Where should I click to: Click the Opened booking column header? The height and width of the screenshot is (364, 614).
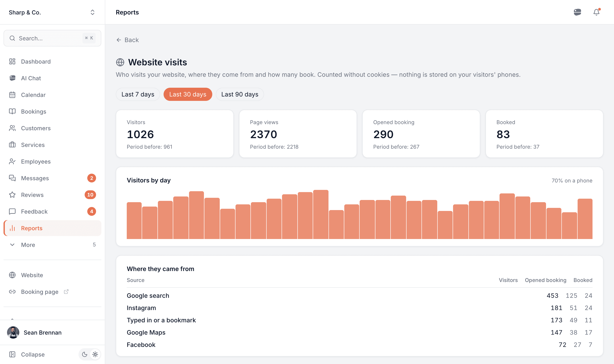545,280
